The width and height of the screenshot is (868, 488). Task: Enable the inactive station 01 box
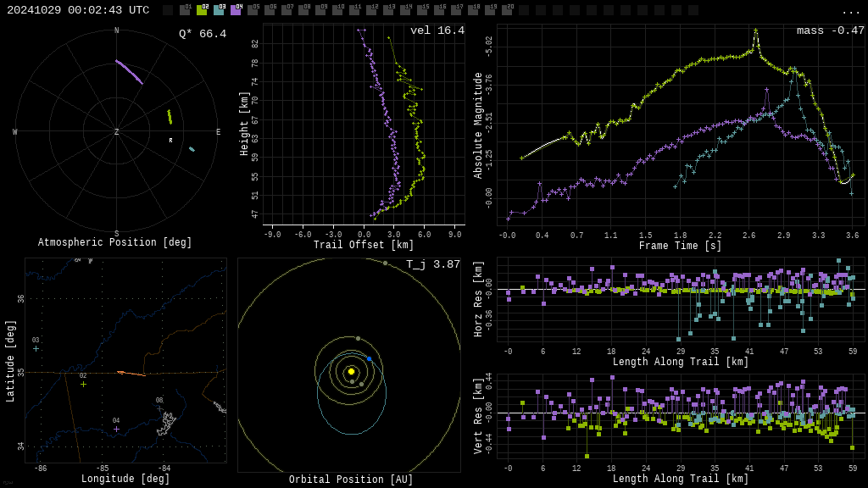coord(185,10)
